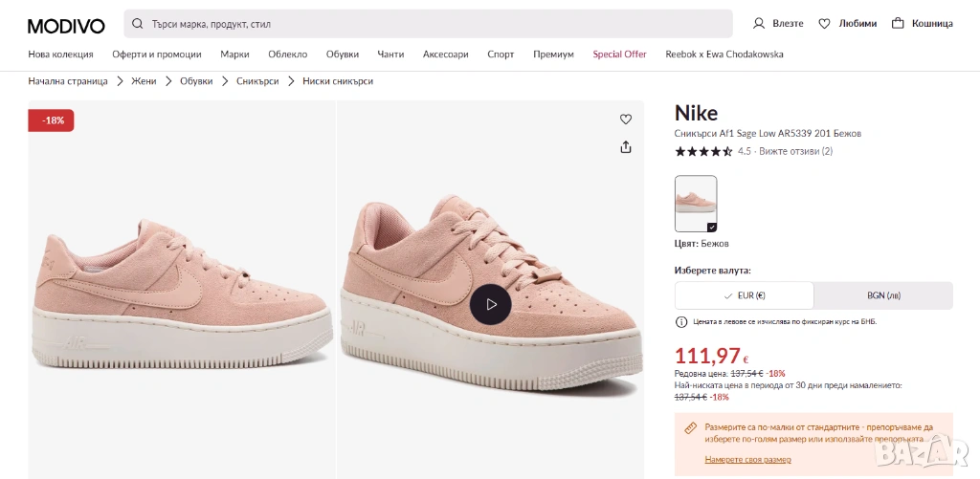Open the Вижте отзиви (2) reviews link
This screenshot has height=479, width=980.
[795, 151]
